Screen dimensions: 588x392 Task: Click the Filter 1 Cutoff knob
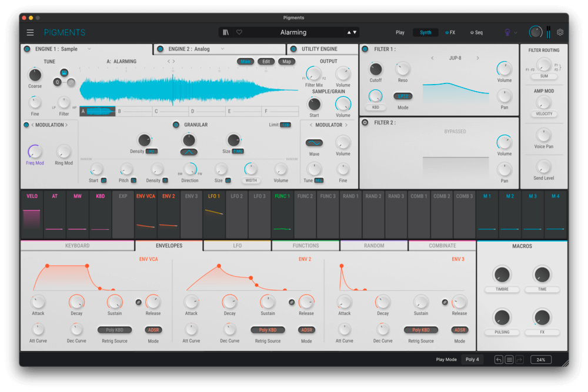(376, 69)
